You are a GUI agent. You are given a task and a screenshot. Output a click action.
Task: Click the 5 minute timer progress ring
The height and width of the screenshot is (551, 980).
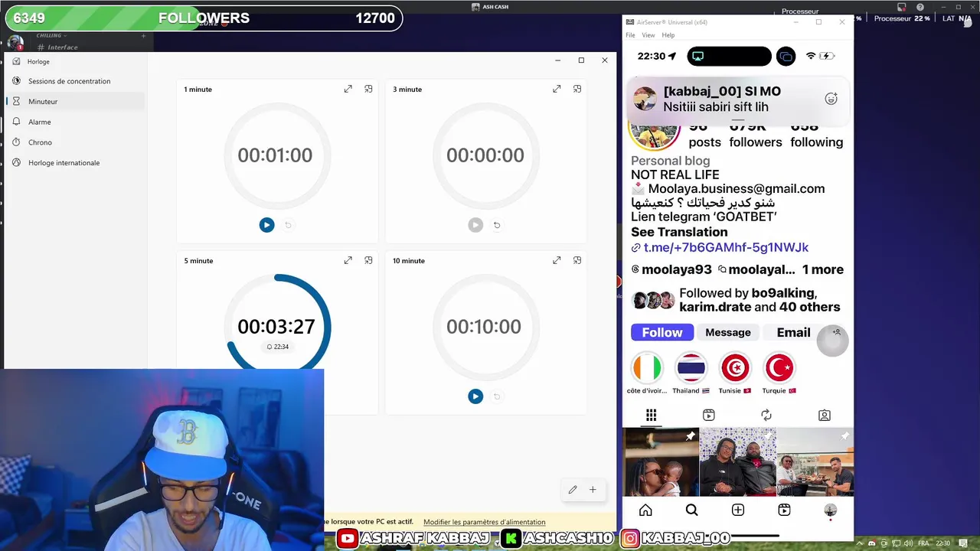pyautogui.click(x=276, y=327)
